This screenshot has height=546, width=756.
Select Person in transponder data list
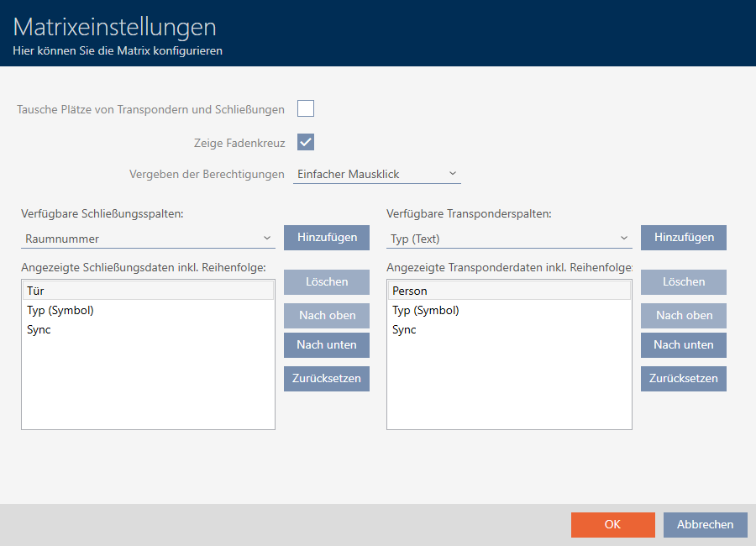point(508,291)
